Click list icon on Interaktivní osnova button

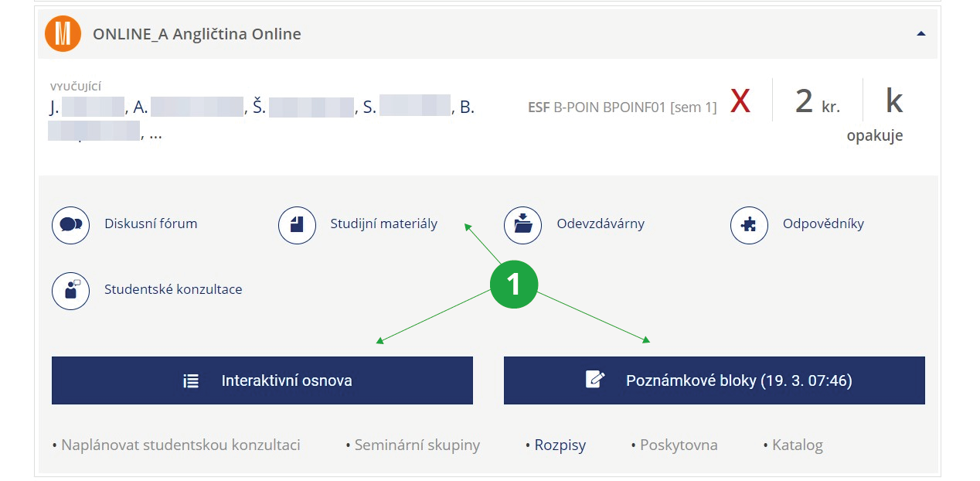[191, 380]
